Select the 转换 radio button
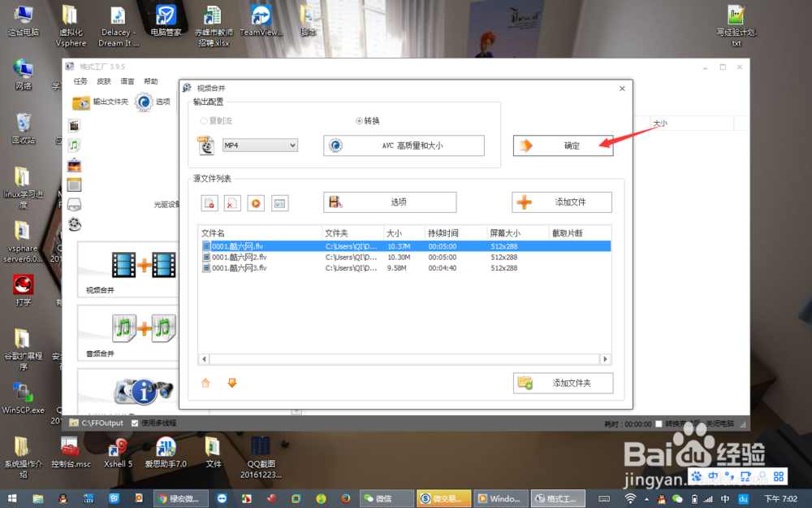Viewport: 812px width, 508px height. 359,121
